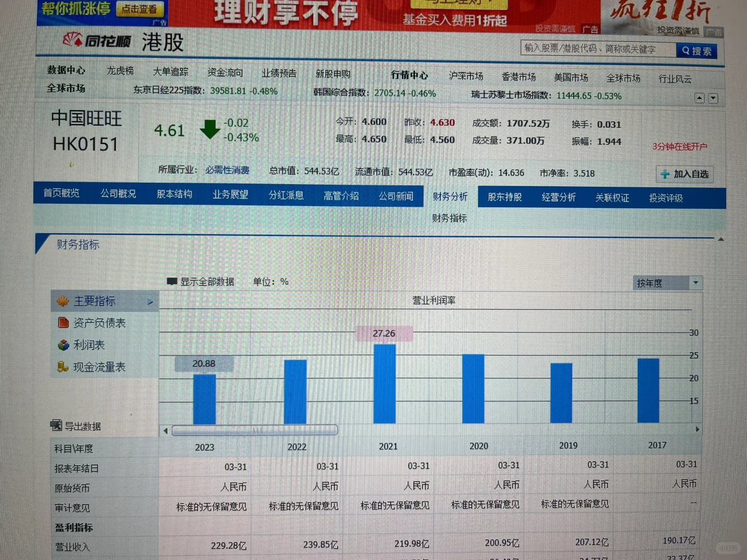The image size is (747, 560).
Task: Click the 2023 bar in chart
Action: [x=204, y=399]
